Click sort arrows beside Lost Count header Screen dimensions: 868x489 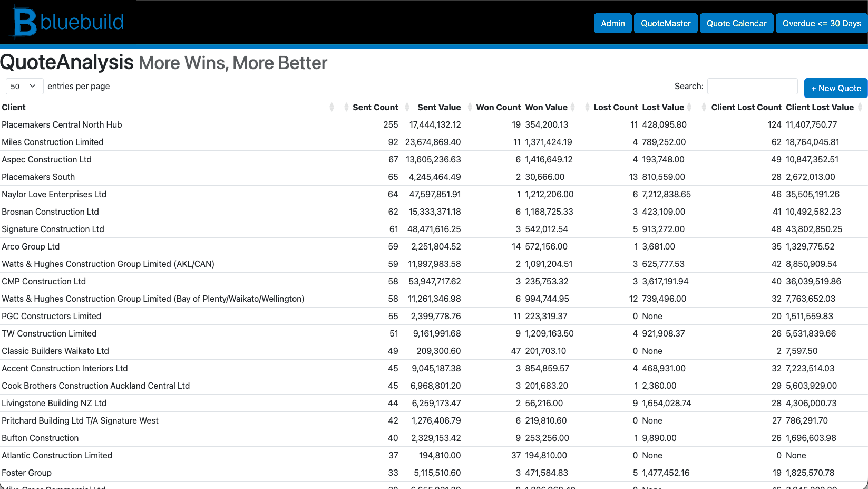tap(587, 107)
